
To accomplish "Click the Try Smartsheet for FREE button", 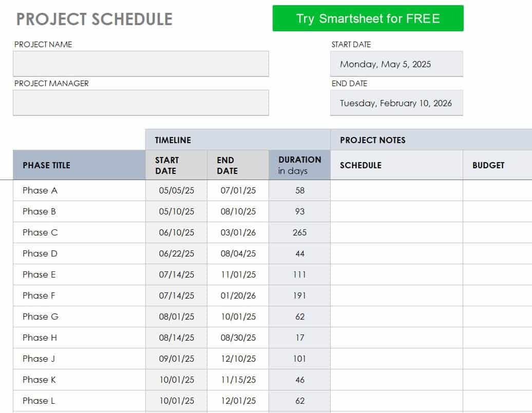I will pyautogui.click(x=368, y=18).
